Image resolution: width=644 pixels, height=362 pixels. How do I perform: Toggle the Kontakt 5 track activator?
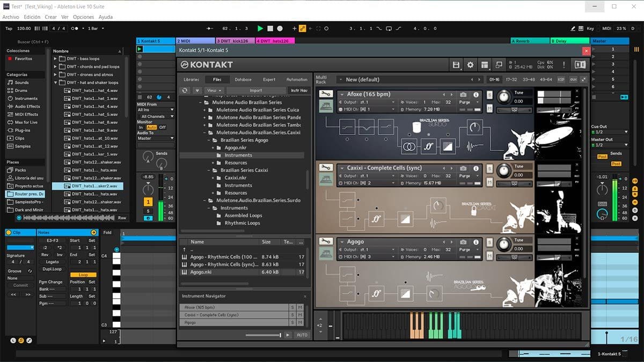tap(148, 202)
